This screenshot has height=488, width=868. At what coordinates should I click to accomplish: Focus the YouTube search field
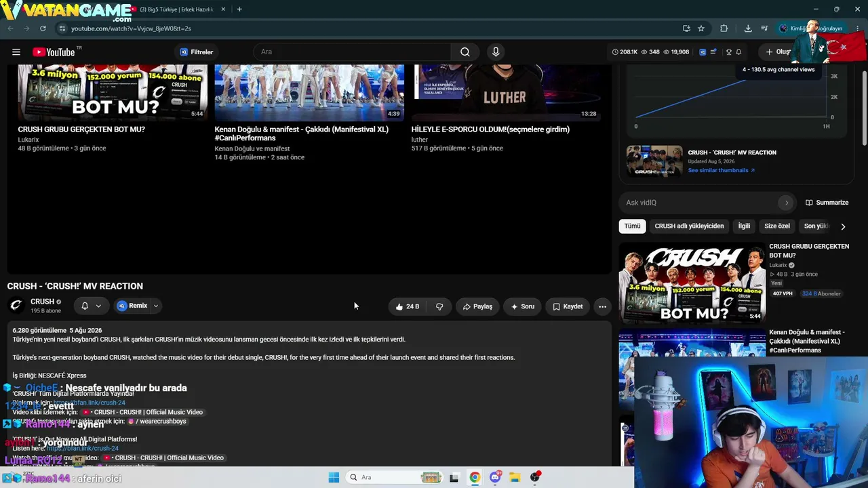point(353,52)
